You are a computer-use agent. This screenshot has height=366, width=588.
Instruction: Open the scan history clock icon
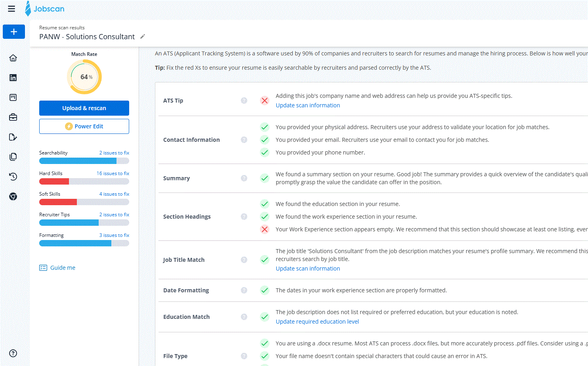(x=13, y=177)
